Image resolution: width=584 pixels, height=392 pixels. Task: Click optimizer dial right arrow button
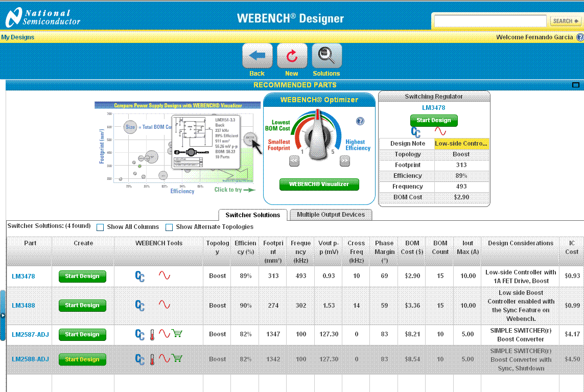click(345, 161)
